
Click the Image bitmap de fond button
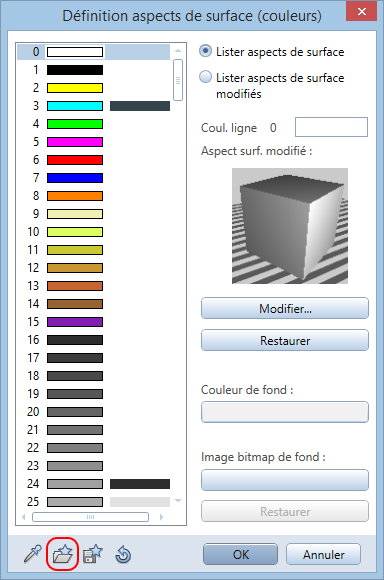[285, 480]
